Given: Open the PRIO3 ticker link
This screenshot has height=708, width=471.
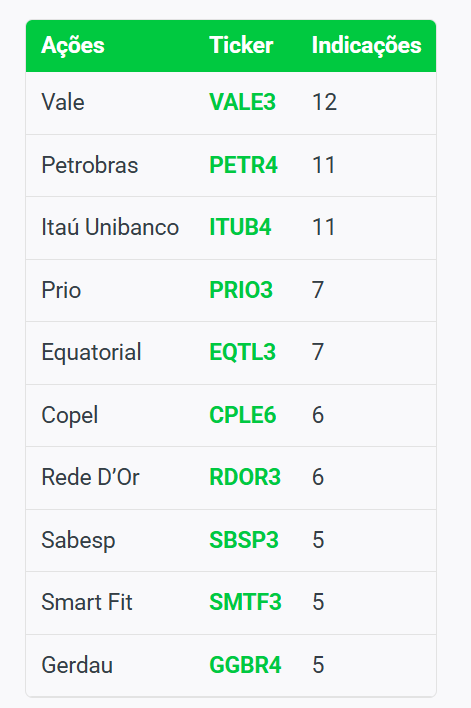Looking at the screenshot, I should click(x=241, y=290).
